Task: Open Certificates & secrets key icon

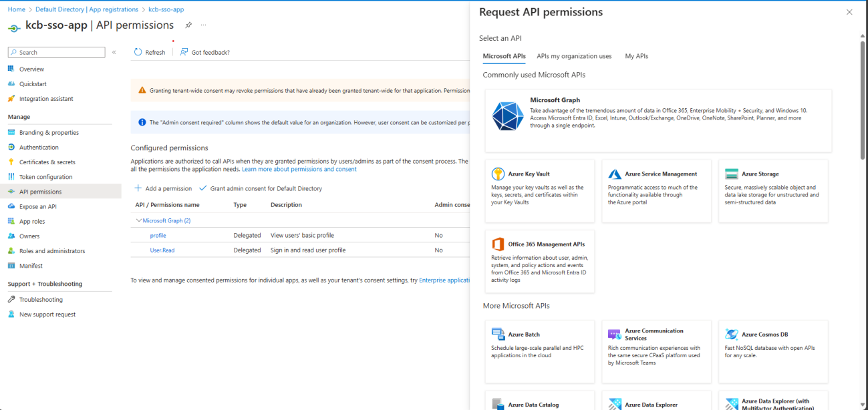Action: coord(11,162)
